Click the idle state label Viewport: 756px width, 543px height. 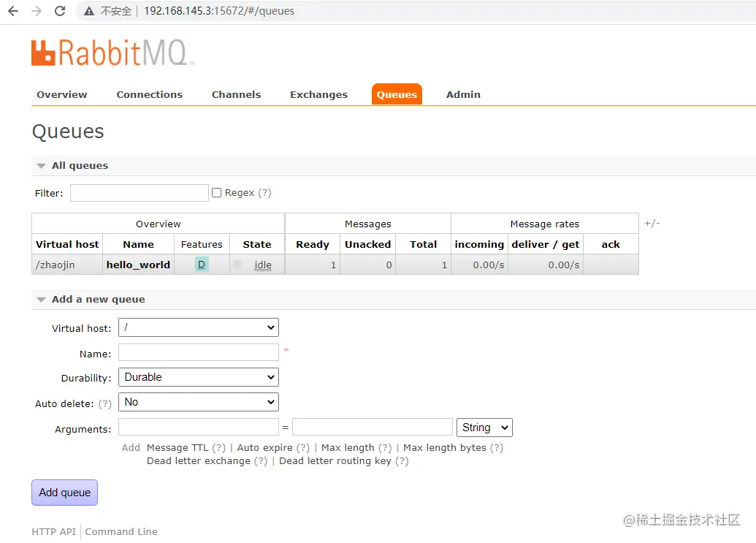point(263,265)
